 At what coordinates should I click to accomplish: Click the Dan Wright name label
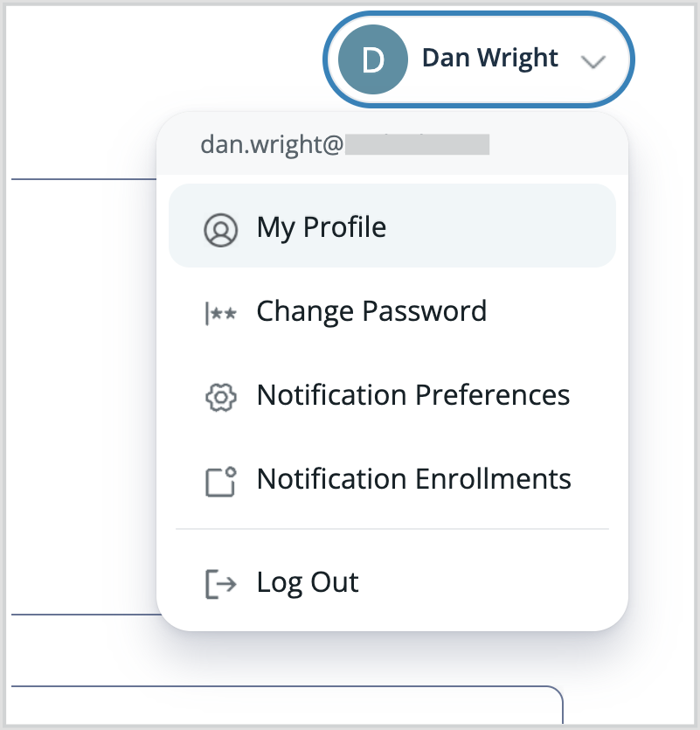[x=489, y=59]
